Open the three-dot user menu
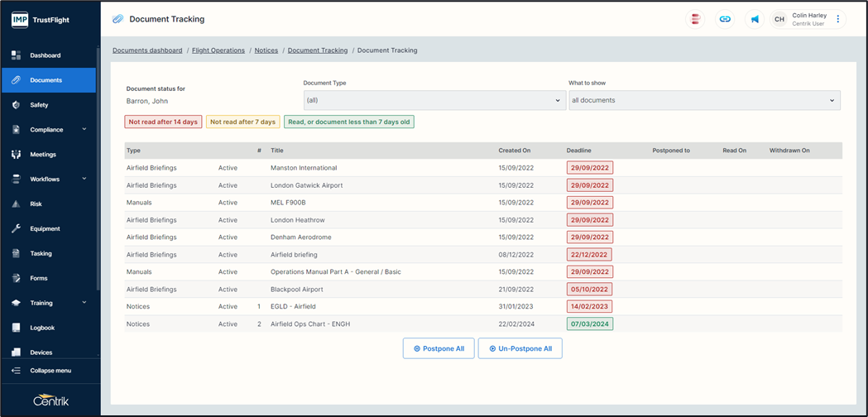868x417 pixels. 837,19
